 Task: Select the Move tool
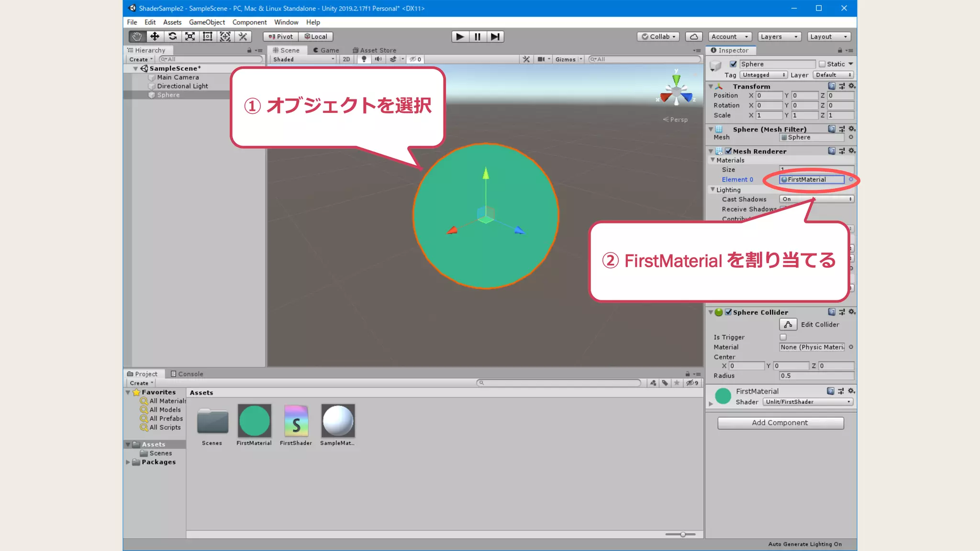155,36
